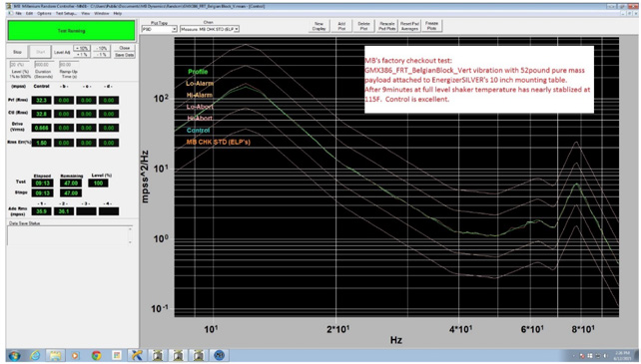
Task: Click the New Display toolbar button
Action: (x=319, y=26)
